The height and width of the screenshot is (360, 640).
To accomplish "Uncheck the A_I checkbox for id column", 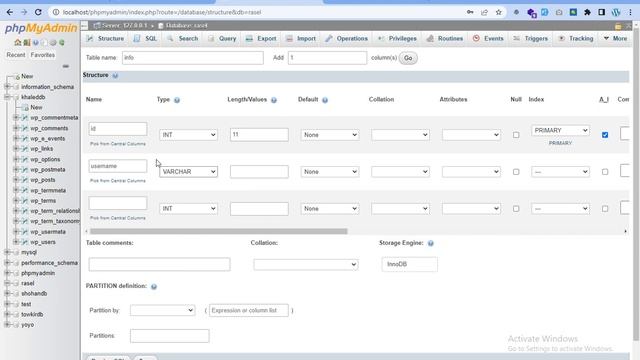I will click(605, 135).
